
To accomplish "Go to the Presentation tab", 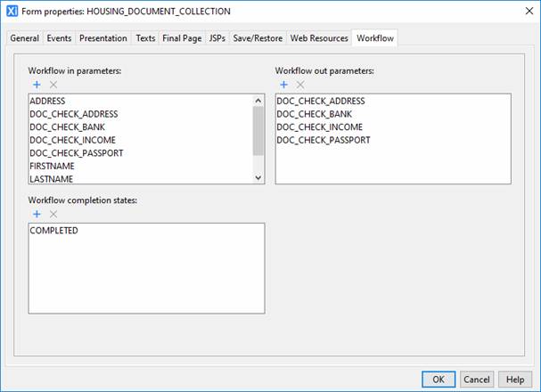I will pos(102,38).
